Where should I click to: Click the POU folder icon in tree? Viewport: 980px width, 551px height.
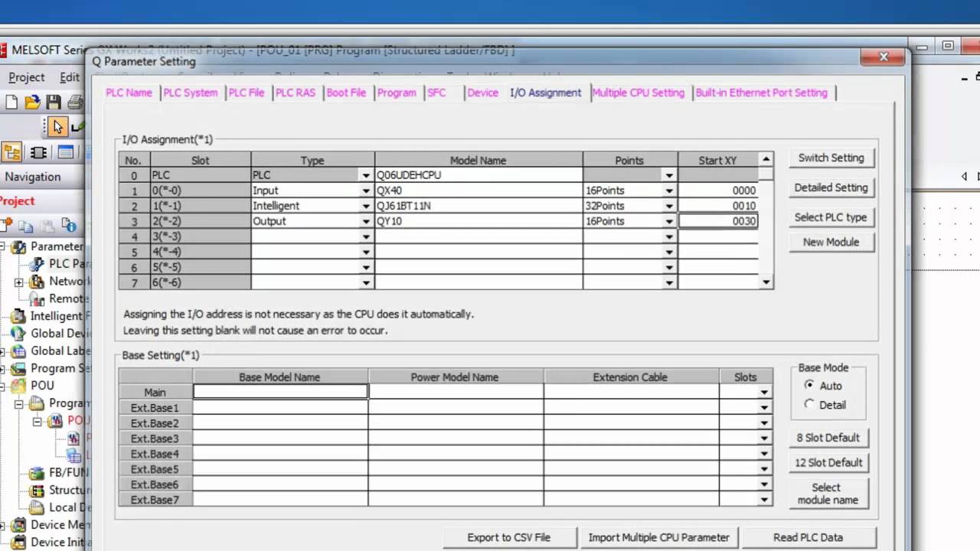click(18, 386)
